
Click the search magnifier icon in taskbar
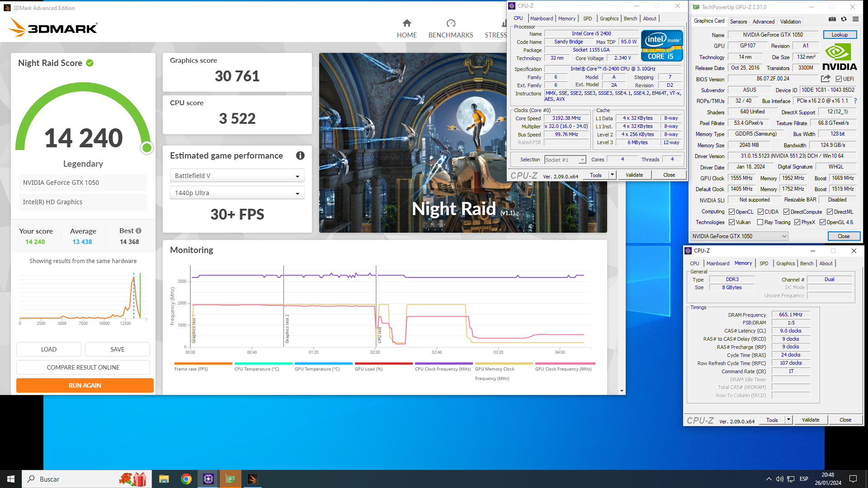pos(31,479)
